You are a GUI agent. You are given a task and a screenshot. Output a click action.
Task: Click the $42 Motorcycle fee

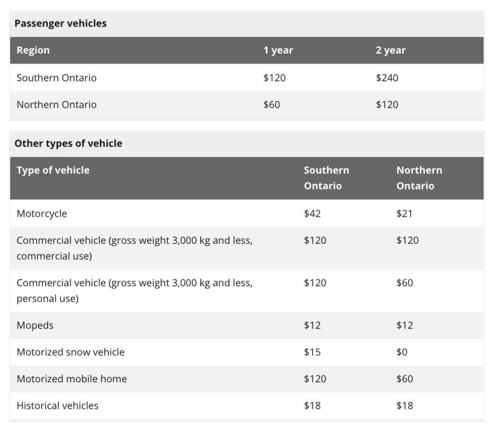312,214
